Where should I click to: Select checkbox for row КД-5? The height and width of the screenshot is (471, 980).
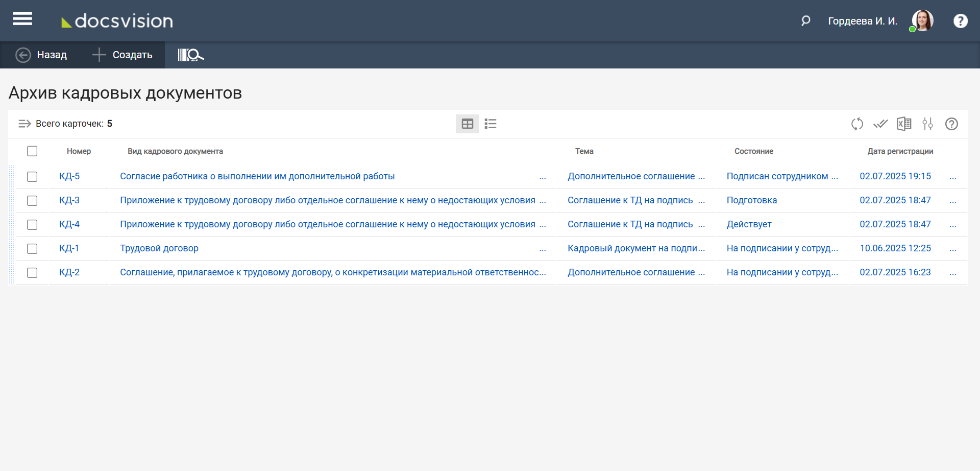[x=32, y=177]
